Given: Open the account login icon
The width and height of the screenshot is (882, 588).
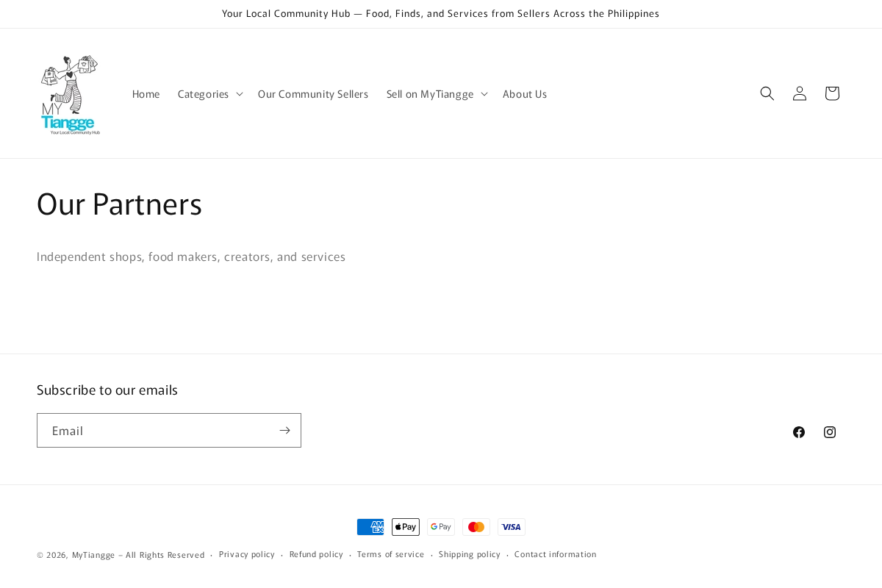Looking at the screenshot, I should (799, 93).
